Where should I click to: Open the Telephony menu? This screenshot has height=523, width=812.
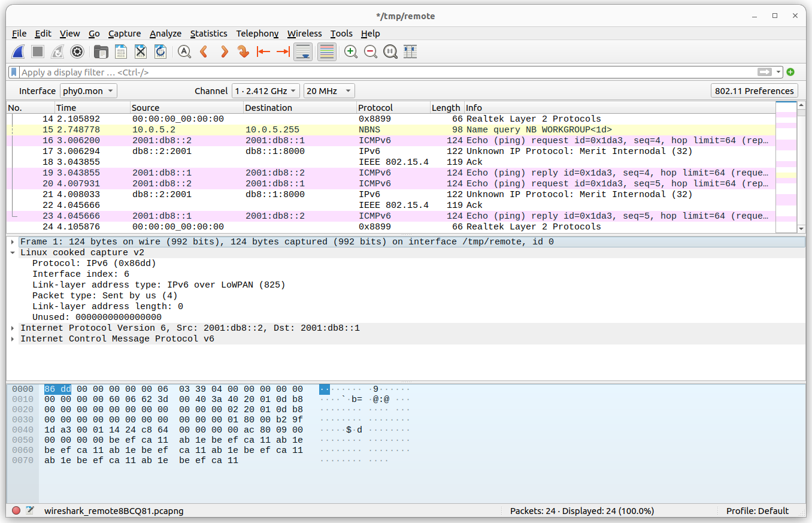257,34
